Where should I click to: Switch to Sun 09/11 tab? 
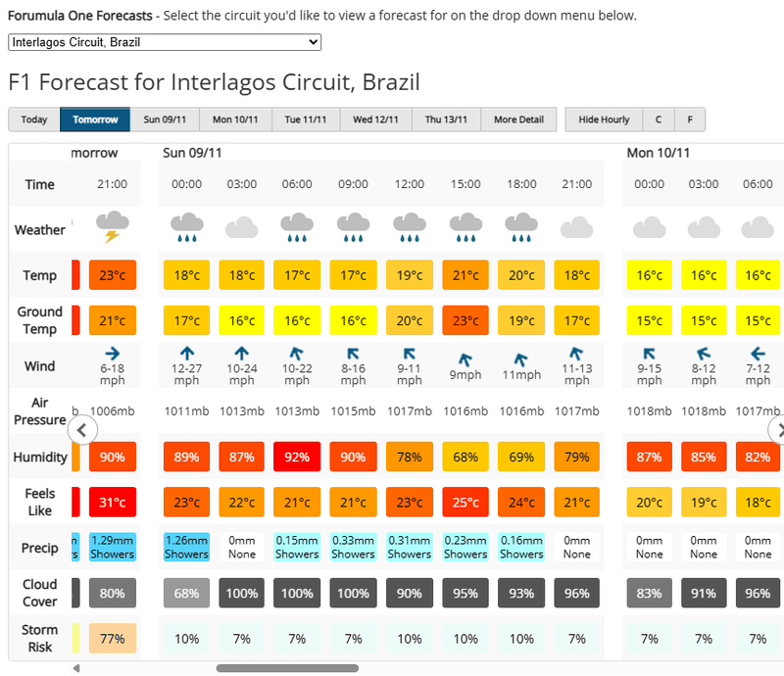165,120
